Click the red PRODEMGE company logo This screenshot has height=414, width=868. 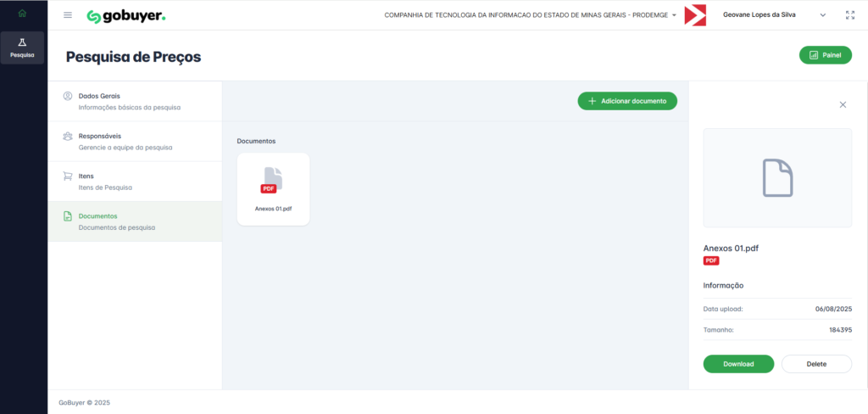pyautogui.click(x=695, y=15)
